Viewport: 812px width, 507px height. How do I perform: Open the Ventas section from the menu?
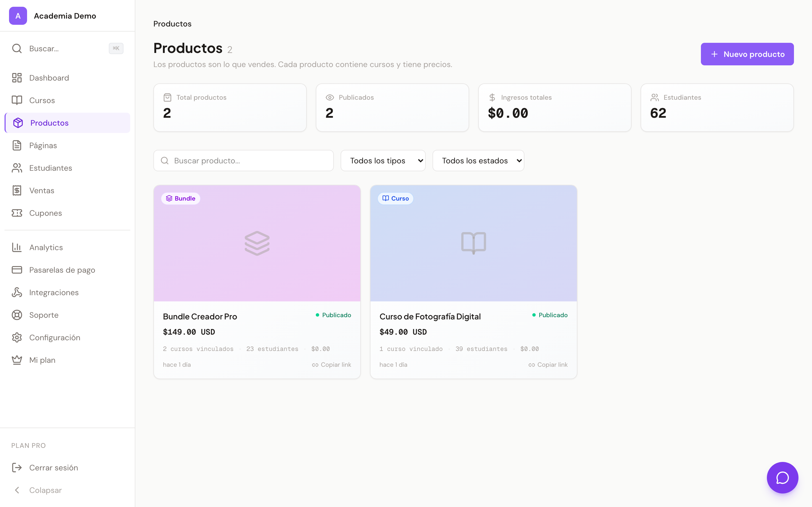pyautogui.click(x=42, y=190)
